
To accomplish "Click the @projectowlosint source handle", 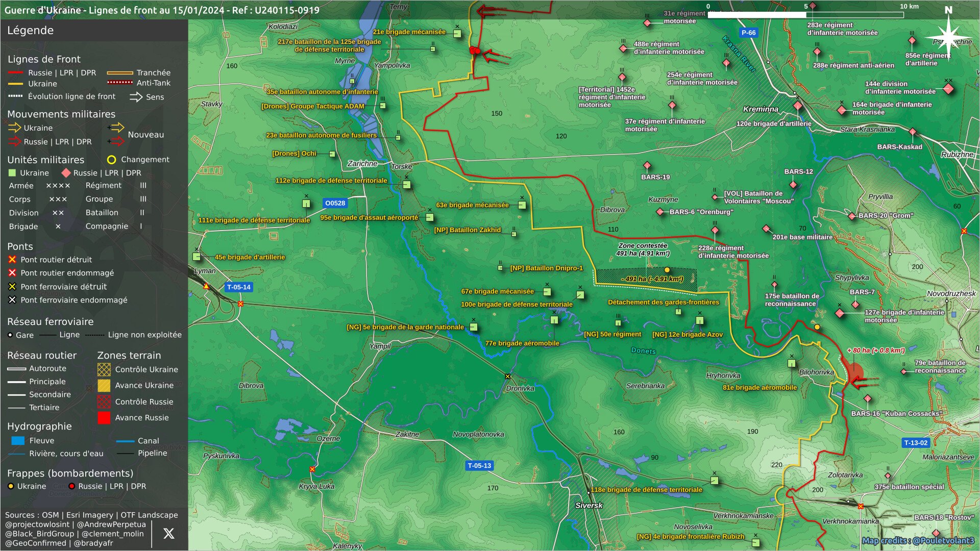I will (37, 524).
